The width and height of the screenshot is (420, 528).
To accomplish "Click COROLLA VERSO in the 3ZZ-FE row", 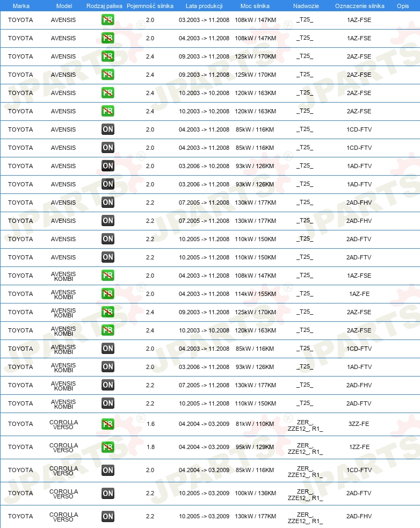I will coord(64,425).
